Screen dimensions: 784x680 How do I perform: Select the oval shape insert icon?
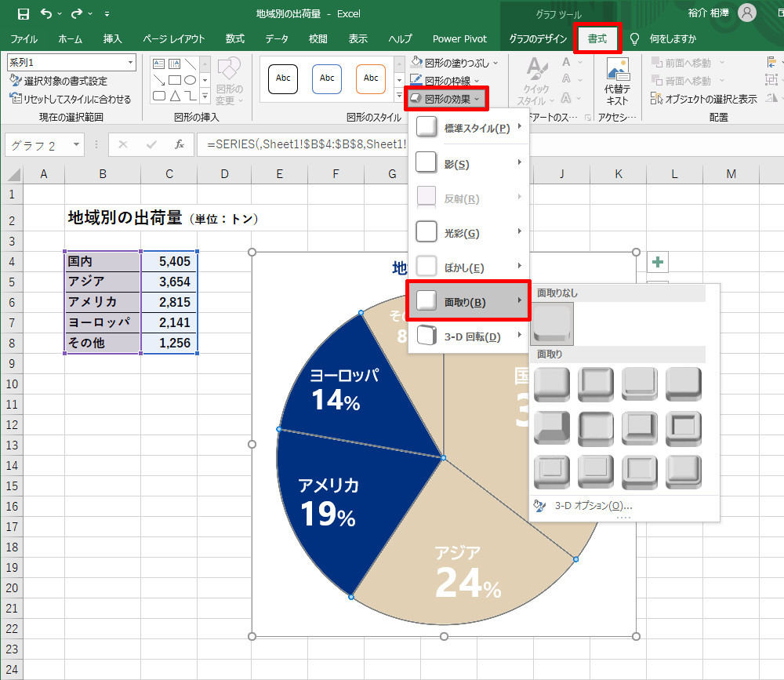pos(191,79)
